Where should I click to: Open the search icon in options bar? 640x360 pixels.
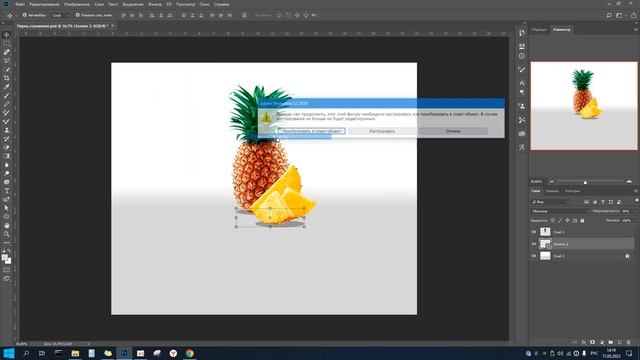click(609, 16)
